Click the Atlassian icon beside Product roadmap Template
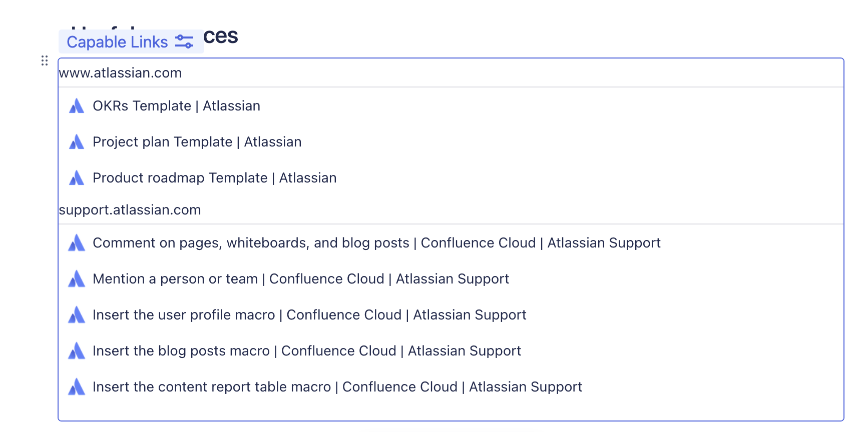 (x=77, y=178)
